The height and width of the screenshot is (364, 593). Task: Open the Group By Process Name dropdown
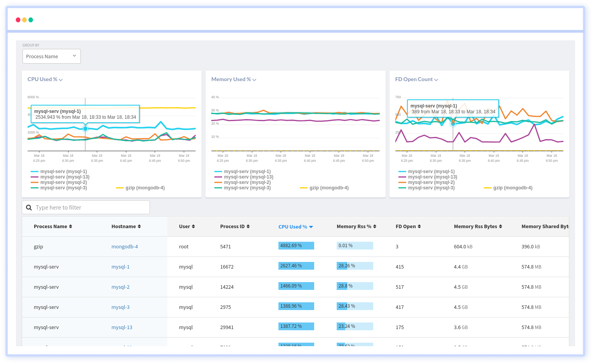click(x=51, y=56)
